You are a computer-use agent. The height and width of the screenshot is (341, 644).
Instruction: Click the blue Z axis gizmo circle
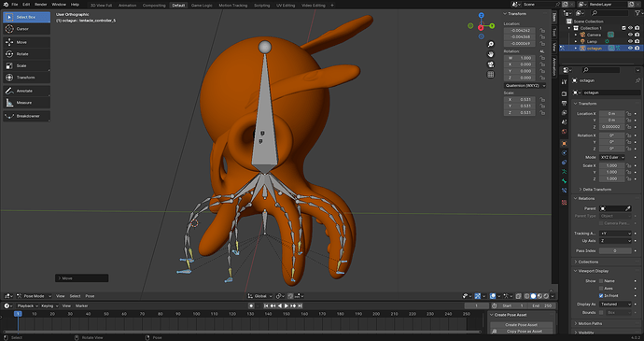click(481, 16)
